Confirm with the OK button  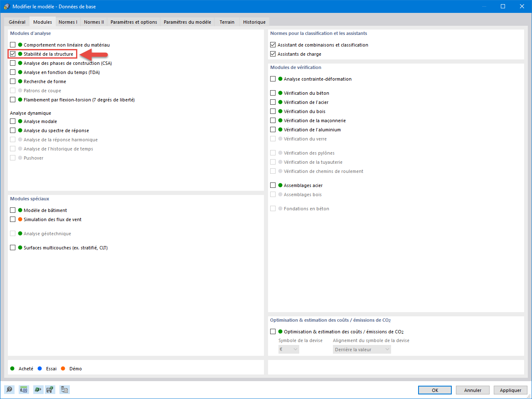tap(435, 390)
